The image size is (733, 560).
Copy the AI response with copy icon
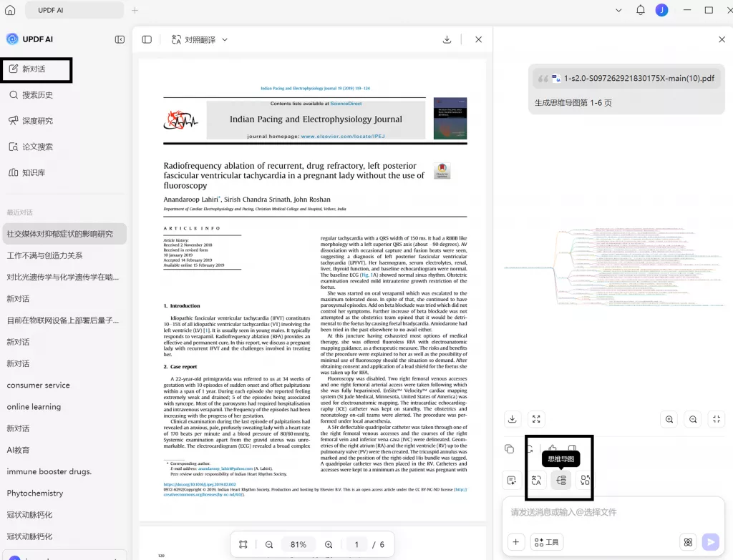pyautogui.click(x=510, y=449)
